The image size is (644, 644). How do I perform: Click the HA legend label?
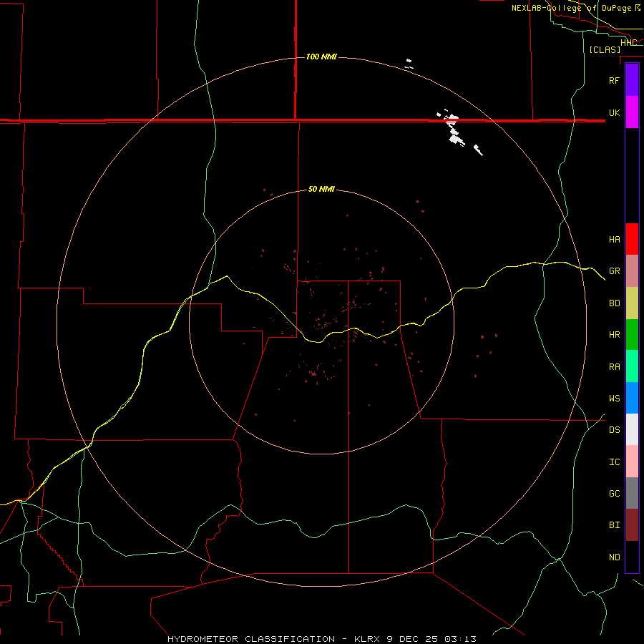tap(614, 239)
